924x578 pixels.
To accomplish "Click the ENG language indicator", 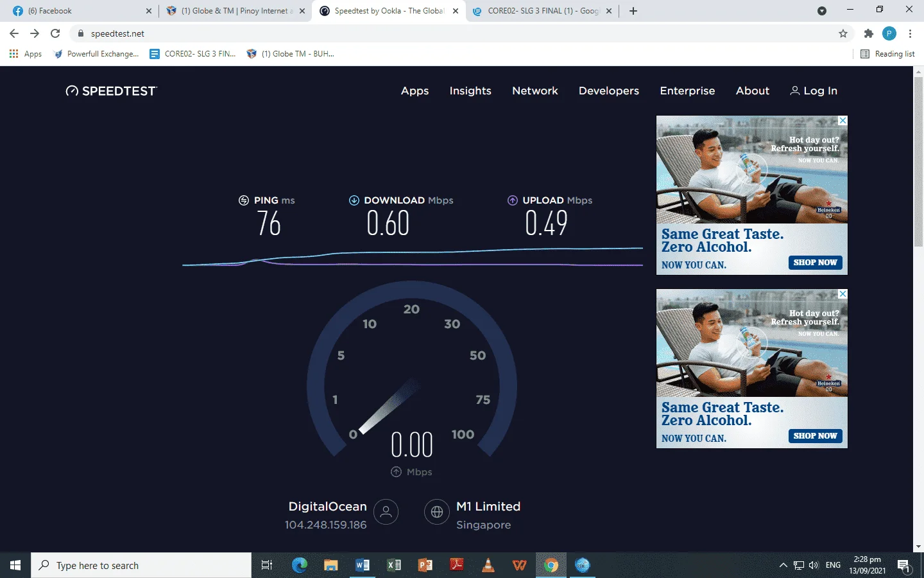I will tap(833, 565).
